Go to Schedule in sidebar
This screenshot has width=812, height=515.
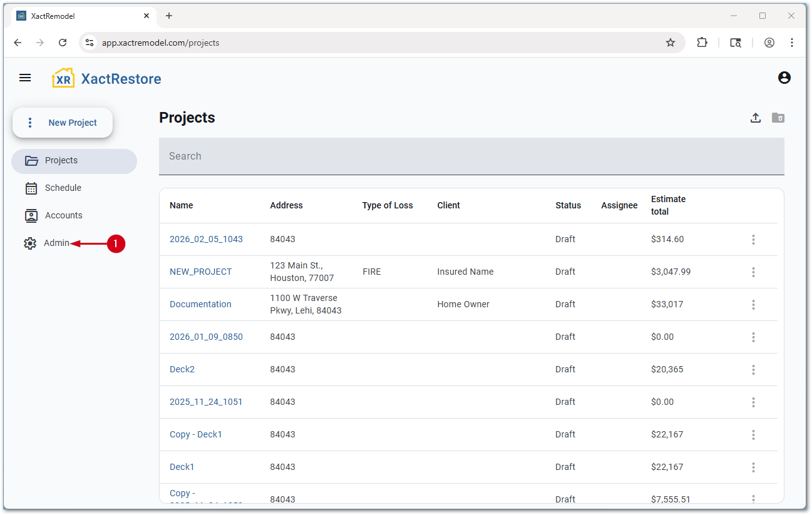63,188
